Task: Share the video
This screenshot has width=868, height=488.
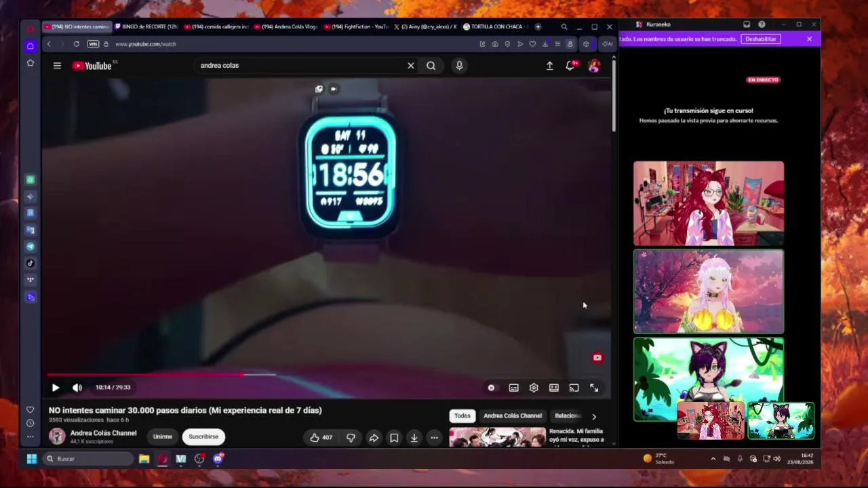Action: 374,438
